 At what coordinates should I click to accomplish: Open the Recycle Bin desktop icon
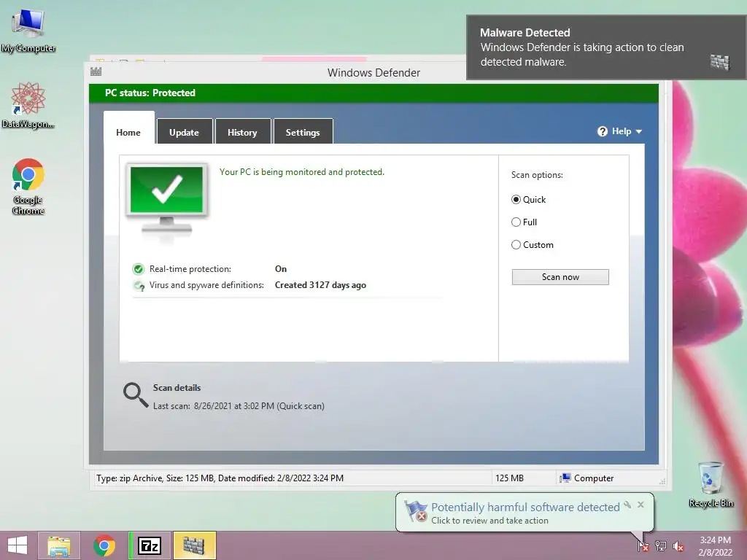[x=711, y=484]
